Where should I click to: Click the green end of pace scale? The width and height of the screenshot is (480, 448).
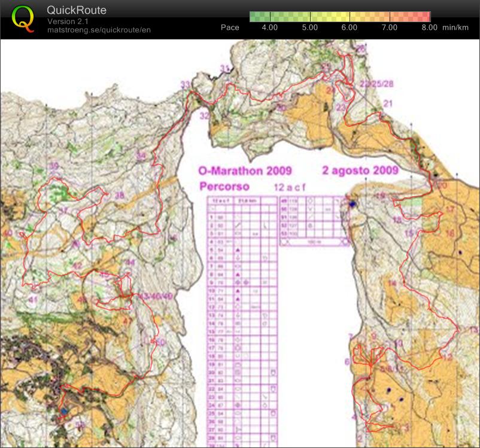(x=254, y=16)
